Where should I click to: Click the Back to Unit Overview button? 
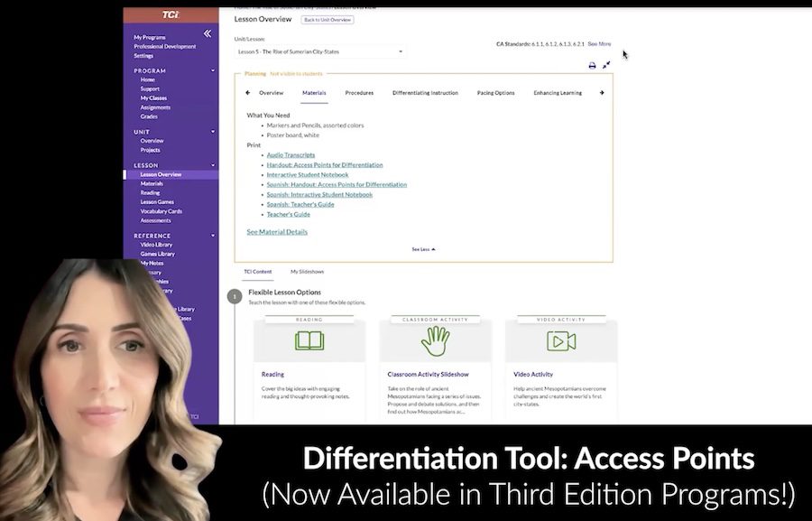pyautogui.click(x=327, y=20)
